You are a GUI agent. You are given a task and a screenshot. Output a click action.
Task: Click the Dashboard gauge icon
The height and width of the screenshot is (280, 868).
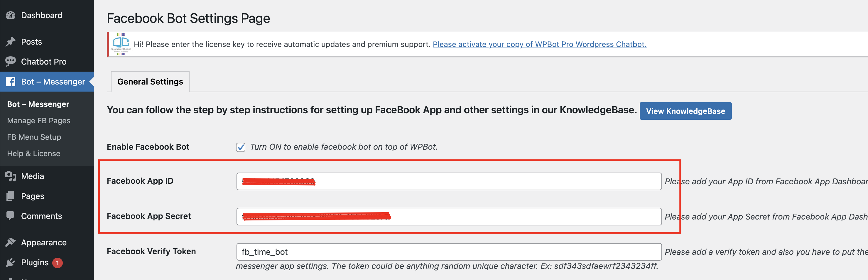tap(11, 15)
